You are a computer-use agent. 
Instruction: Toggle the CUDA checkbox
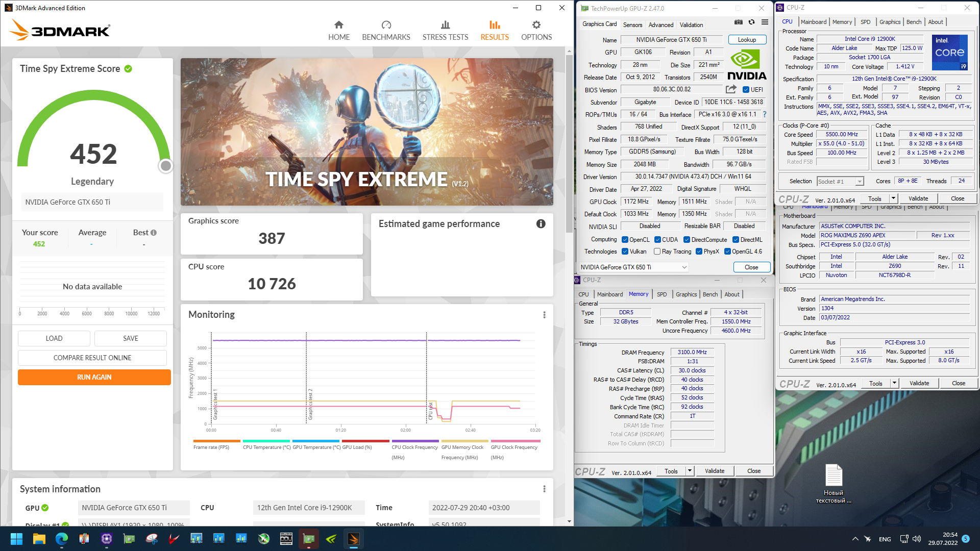point(657,240)
